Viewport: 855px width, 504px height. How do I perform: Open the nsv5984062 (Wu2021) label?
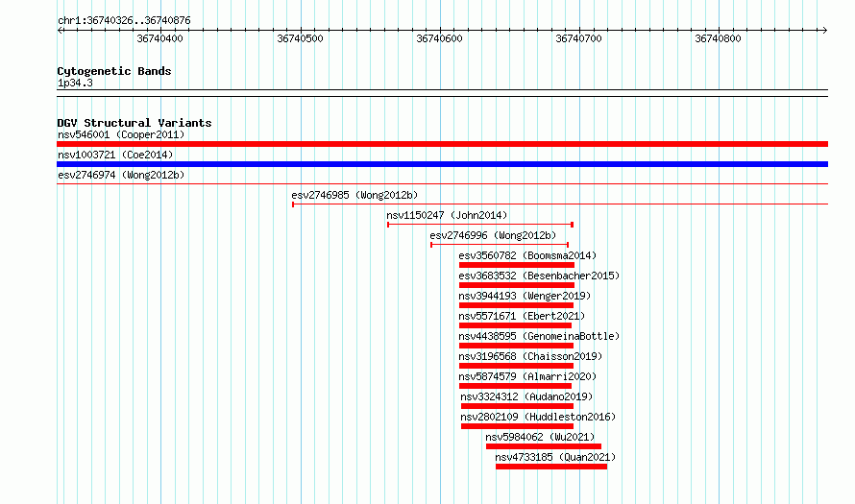(x=540, y=437)
